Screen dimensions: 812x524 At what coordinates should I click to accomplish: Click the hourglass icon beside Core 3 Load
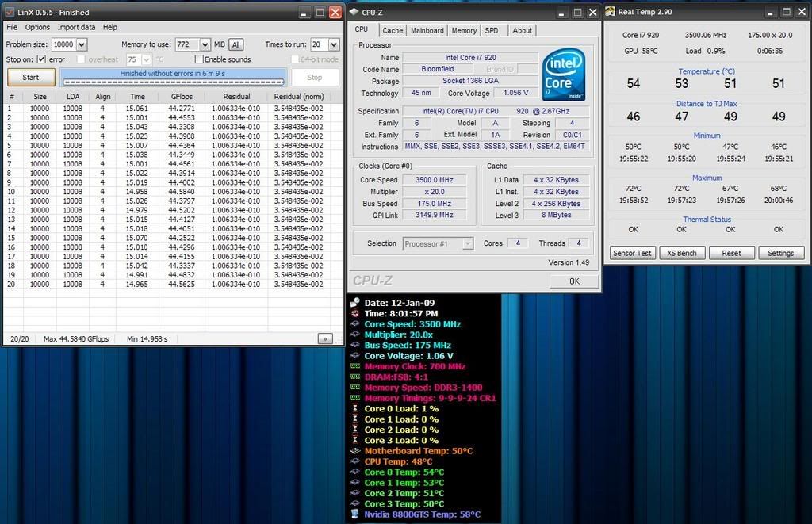click(354, 440)
